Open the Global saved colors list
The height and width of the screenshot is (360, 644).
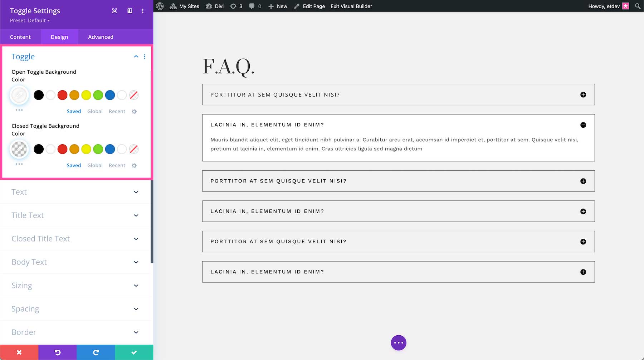95,111
